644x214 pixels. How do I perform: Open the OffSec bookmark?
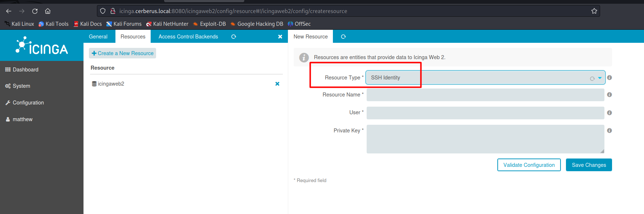tap(299, 24)
